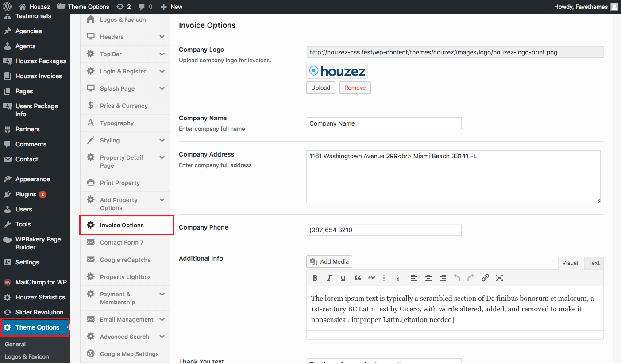Open Plugins in the admin sidebar
The height and width of the screenshot is (364, 621).
pyautogui.click(x=35, y=194)
